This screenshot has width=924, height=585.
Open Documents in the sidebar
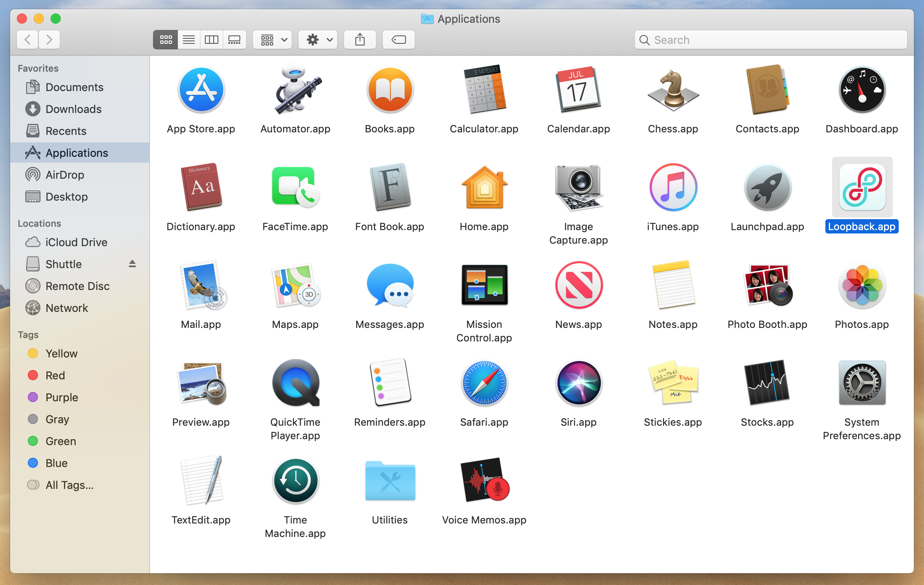coord(80,87)
